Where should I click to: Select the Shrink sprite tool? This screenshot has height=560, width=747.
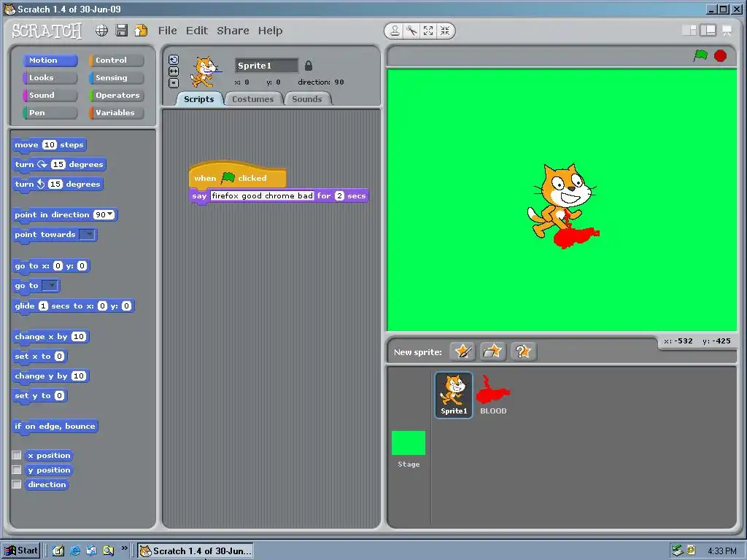coord(445,31)
